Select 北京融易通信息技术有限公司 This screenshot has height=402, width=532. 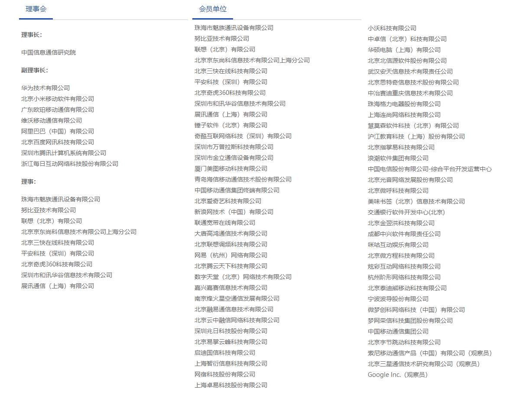pos(234,309)
